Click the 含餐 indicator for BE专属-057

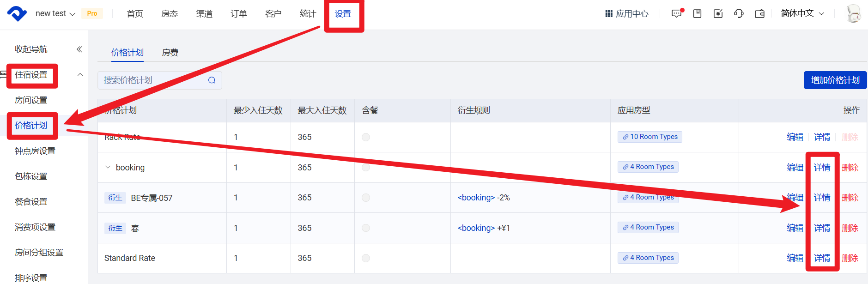point(366,198)
